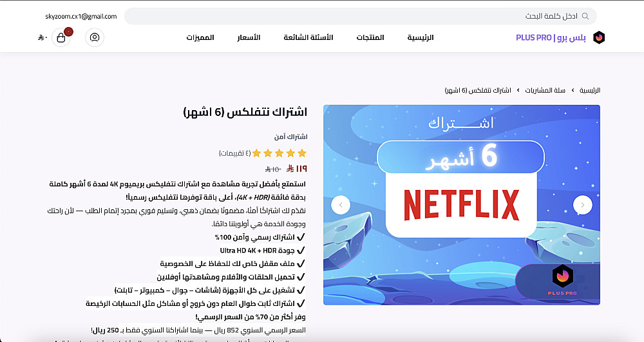Show next product image with right arrow
Image resolution: width=644 pixels, height=342 pixels.
tap(582, 205)
